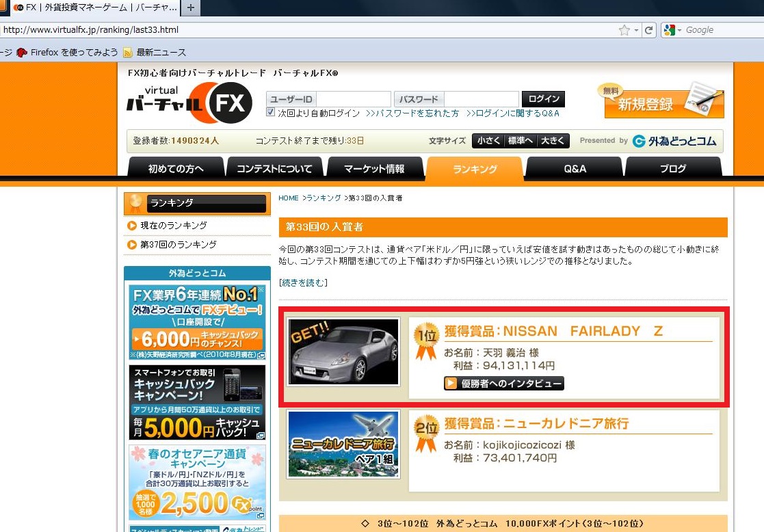Open the パスワードを忘れた方 link
This screenshot has height=532, width=764.
pyautogui.click(x=412, y=113)
